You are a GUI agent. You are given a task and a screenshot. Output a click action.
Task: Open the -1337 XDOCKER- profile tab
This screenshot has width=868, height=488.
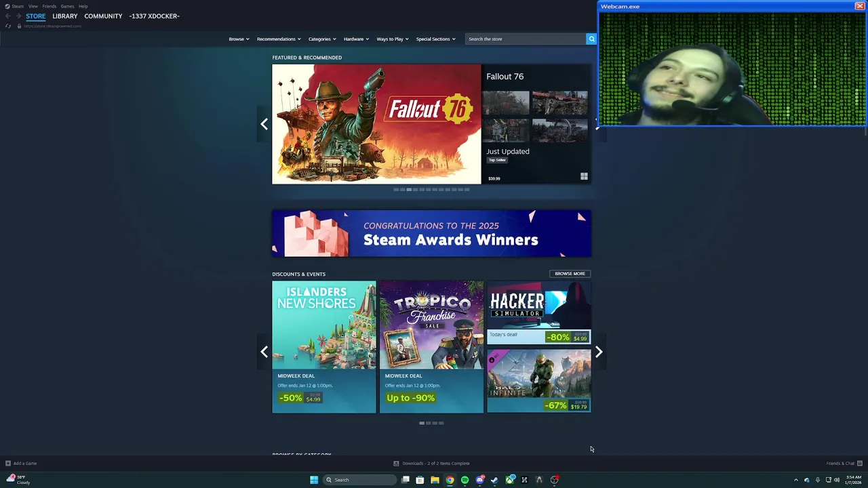(x=154, y=16)
